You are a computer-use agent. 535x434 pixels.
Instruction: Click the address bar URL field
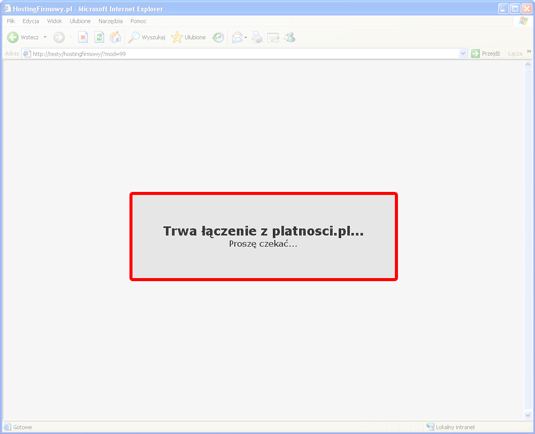click(x=244, y=54)
